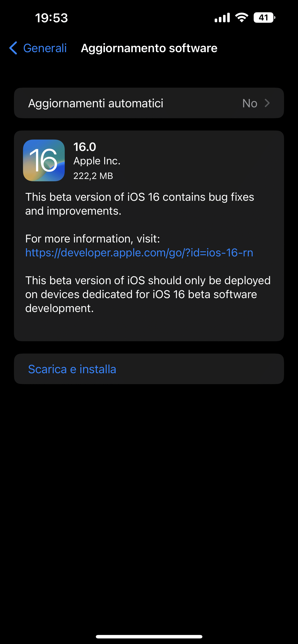Open the developer.apple.com release notes link
Screen dimensions: 298x644
139,252
